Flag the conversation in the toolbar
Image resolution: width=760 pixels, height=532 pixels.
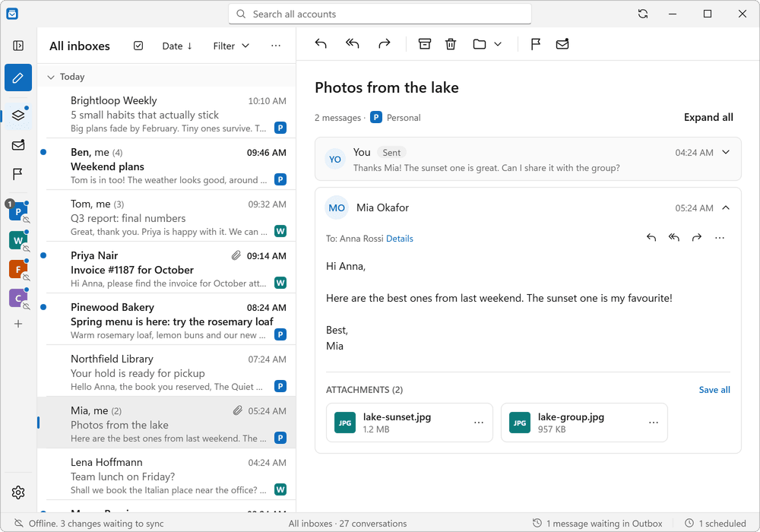536,44
